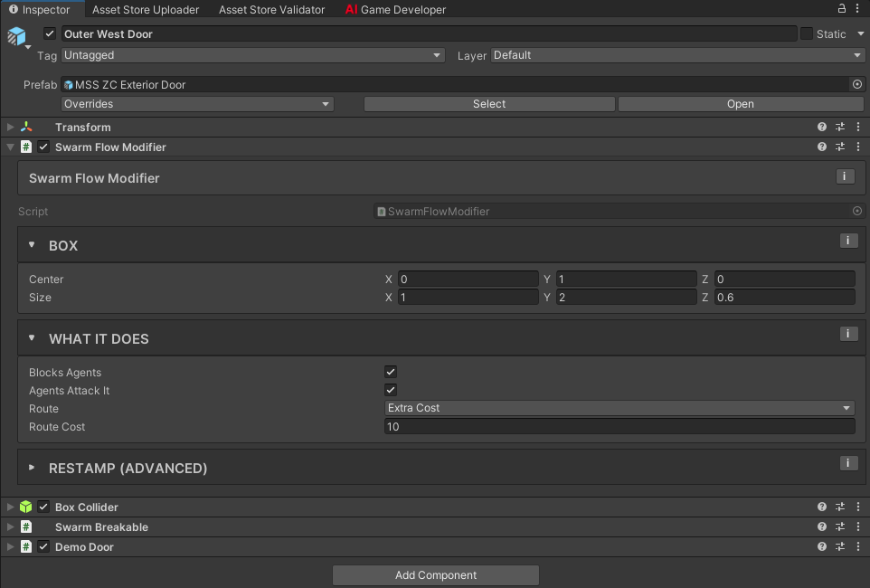Image resolution: width=870 pixels, height=588 pixels.
Task: Open help for Demo Door component
Action: (x=822, y=547)
